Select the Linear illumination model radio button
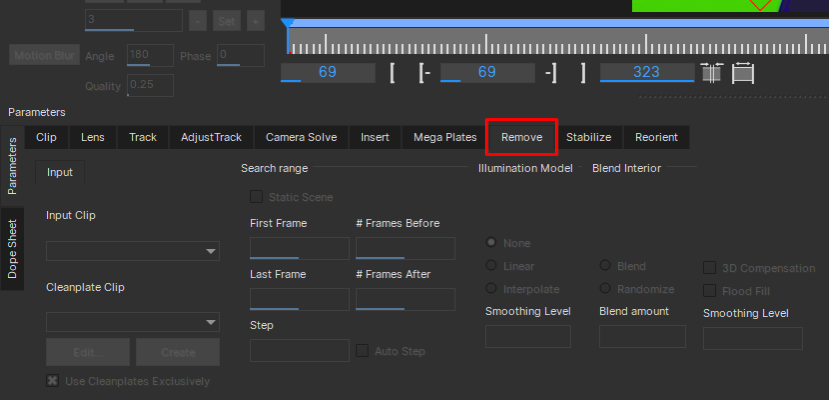The width and height of the screenshot is (829, 400). coord(491,266)
